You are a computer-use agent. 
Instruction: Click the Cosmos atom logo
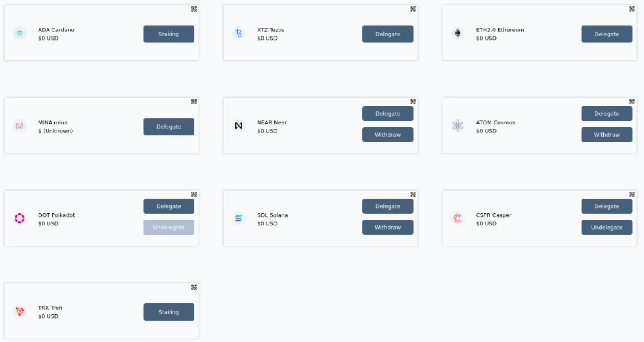click(x=458, y=126)
